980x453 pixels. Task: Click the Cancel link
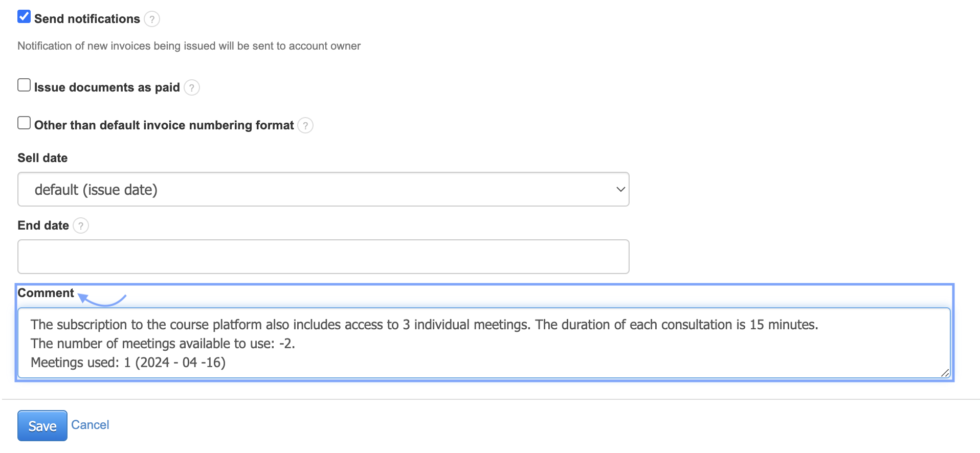pos(90,425)
